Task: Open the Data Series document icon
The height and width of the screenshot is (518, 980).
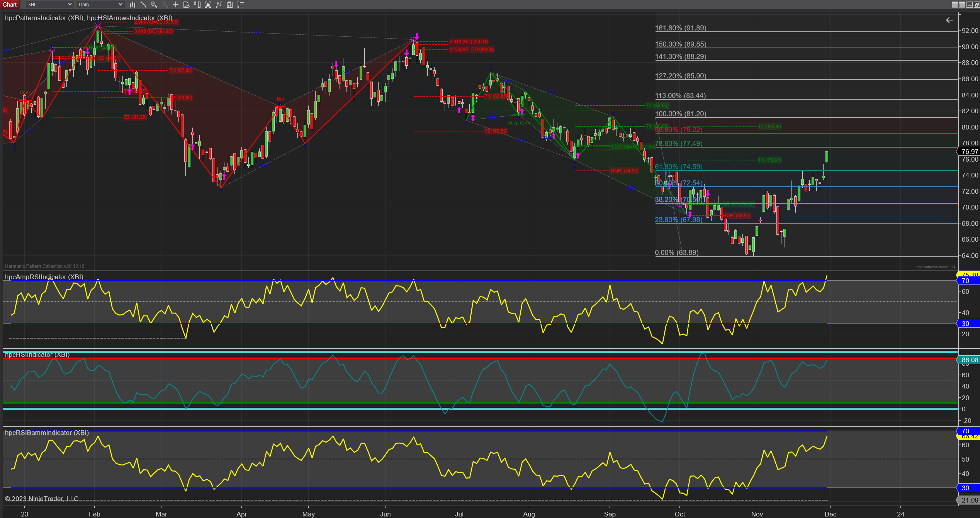Action: coord(187,5)
